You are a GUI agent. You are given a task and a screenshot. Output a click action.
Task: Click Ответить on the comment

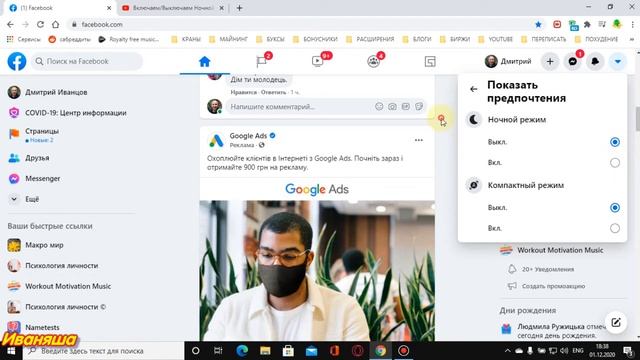click(273, 92)
